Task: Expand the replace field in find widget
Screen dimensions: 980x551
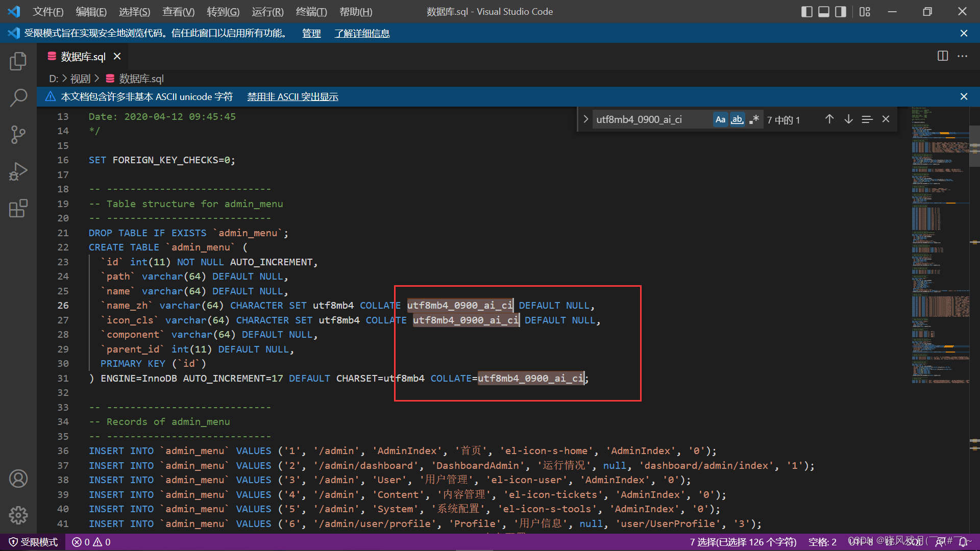Action: point(585,119)
